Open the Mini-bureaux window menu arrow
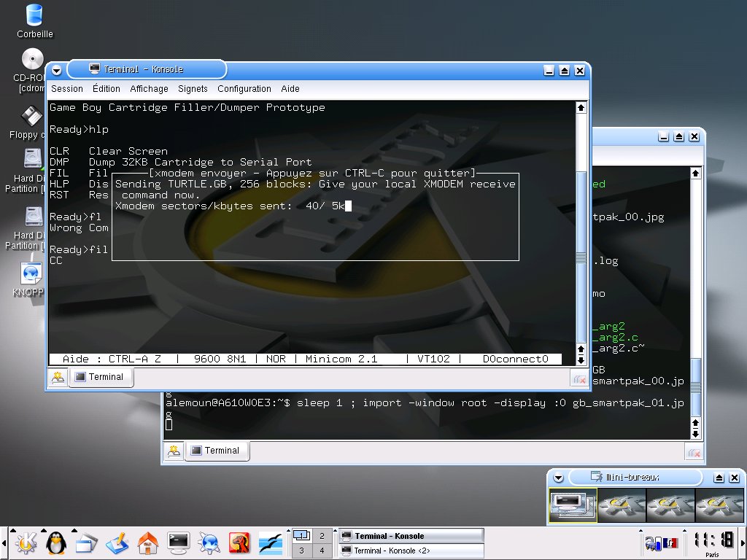 pyautogui.click(x=558, y=478)
